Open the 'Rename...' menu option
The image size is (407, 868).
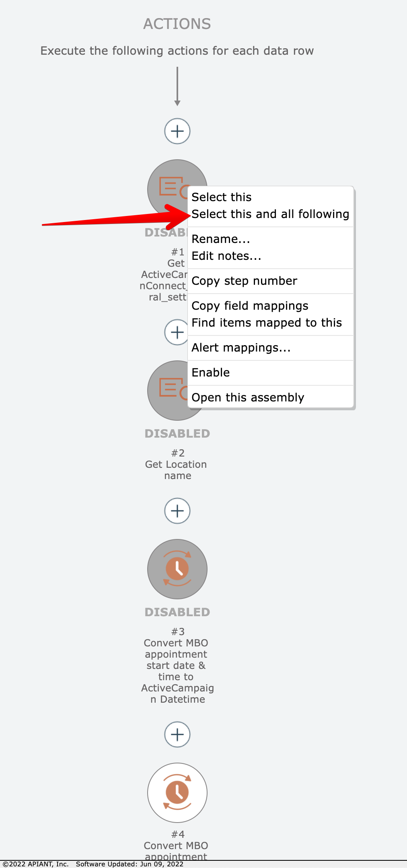(221, 239)
